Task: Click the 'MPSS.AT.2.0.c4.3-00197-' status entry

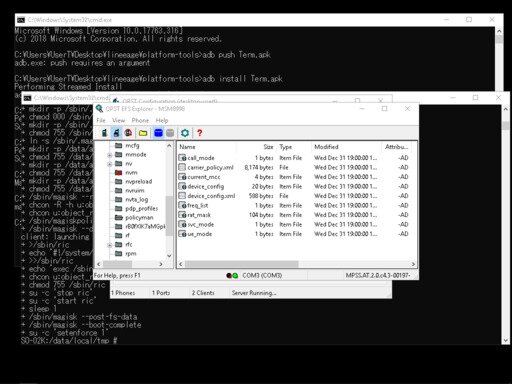Action: (x=378, y=275)
